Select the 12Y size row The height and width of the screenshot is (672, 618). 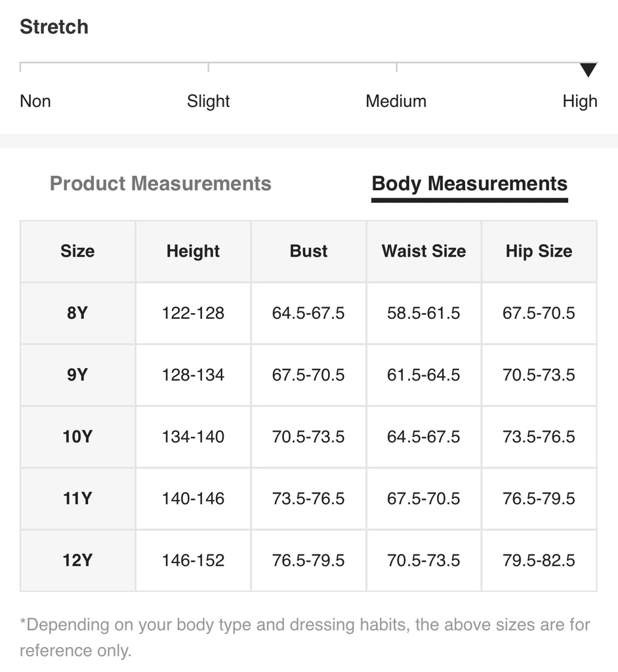[x=77, y=560]
